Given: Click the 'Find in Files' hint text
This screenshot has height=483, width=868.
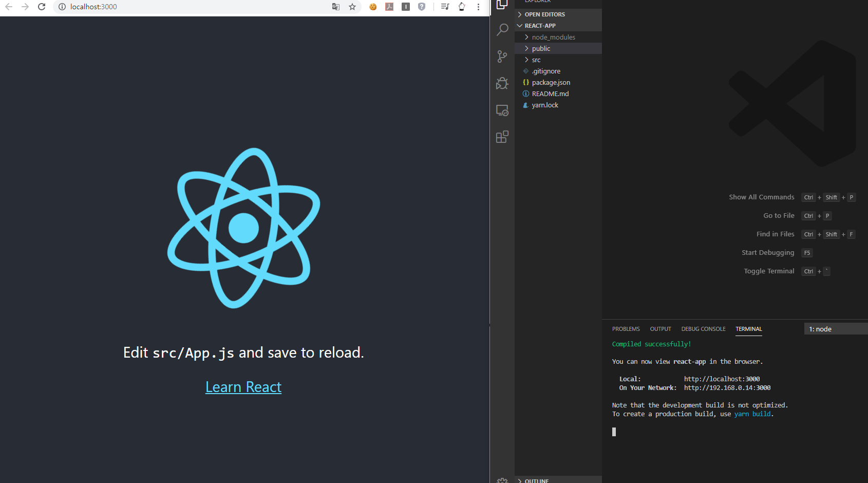Looking at the screenshot, I should pos(775,234).
